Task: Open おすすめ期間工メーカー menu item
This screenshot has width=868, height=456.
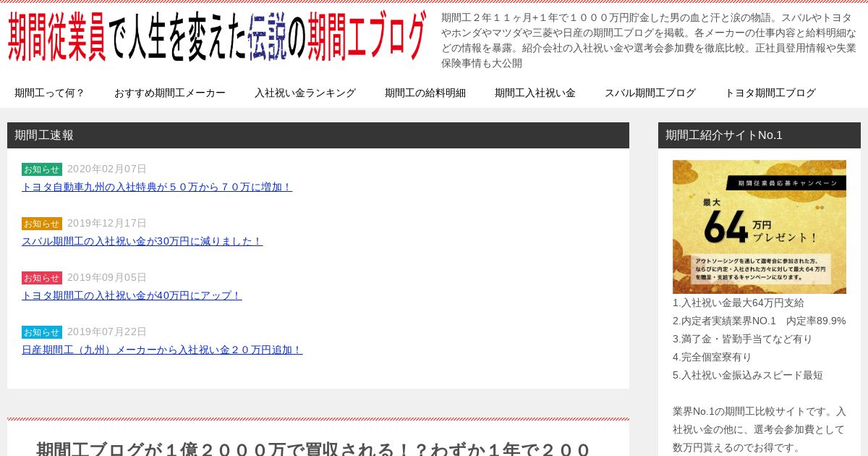Action: pos(170,93)
